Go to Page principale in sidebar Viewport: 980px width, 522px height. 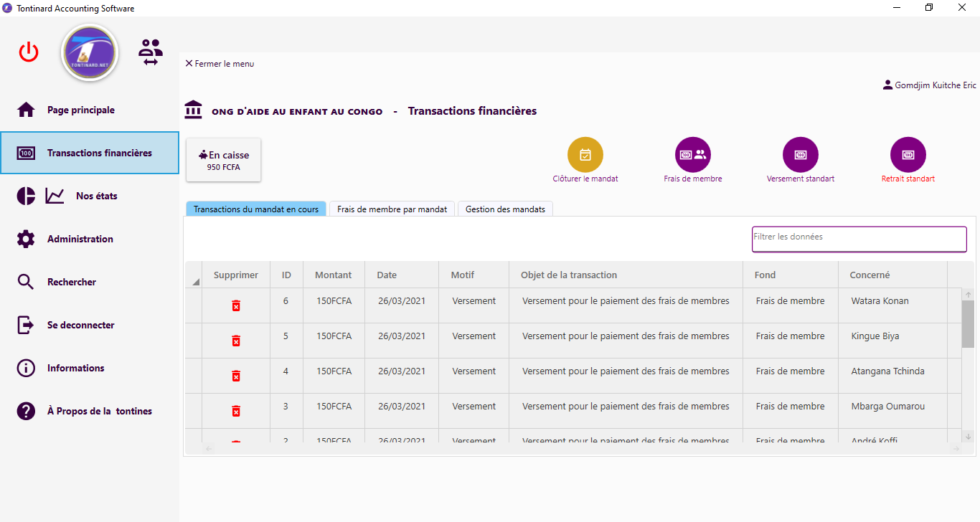(80, 110)
